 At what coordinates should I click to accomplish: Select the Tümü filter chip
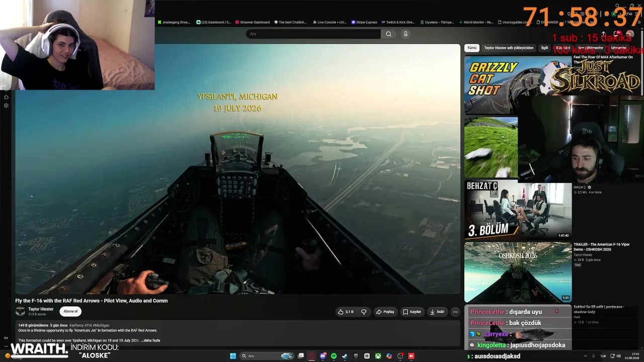coord(471,48)
